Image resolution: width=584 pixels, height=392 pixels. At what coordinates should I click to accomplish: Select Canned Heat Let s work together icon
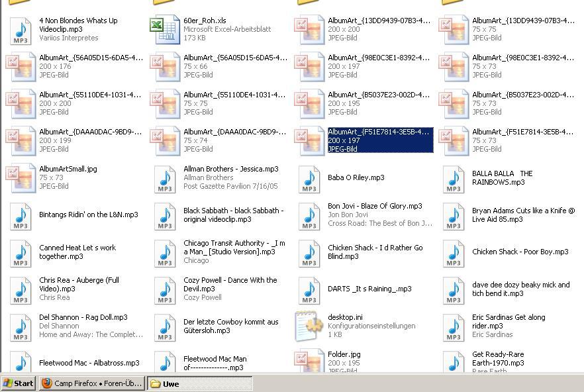pyautogui.click(x=21, y=254)
